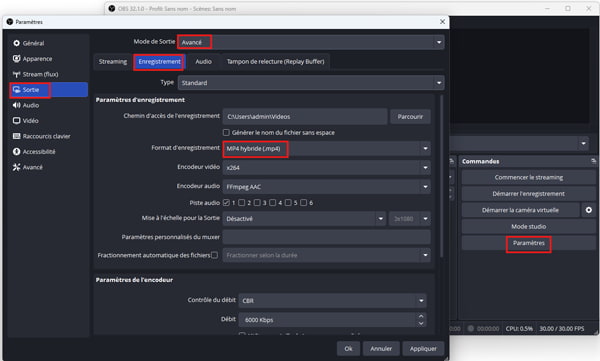Click virtual camera settings gear icon

(x=589, y=210)
